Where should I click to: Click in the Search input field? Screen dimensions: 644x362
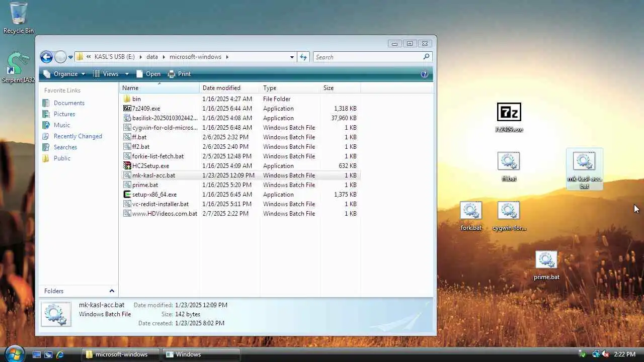[367, 57]
